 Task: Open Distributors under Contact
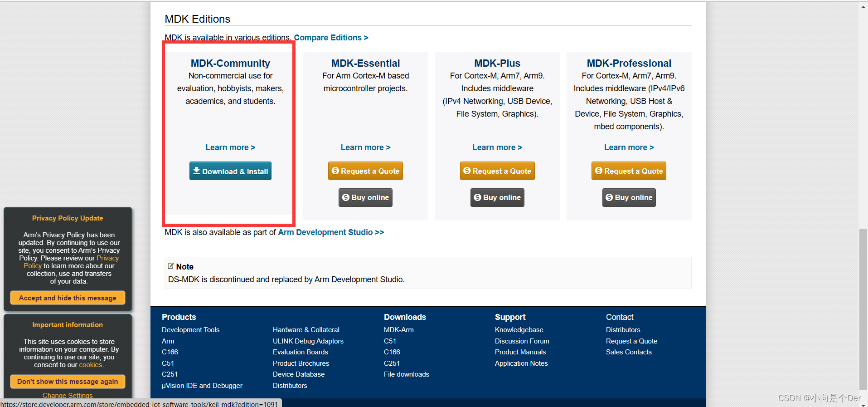623,330
